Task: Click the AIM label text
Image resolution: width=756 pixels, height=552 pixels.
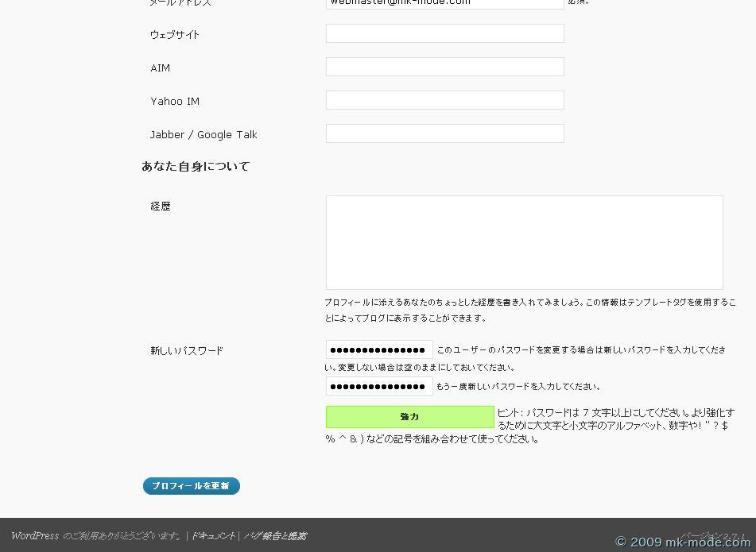Action: point(161,68)
